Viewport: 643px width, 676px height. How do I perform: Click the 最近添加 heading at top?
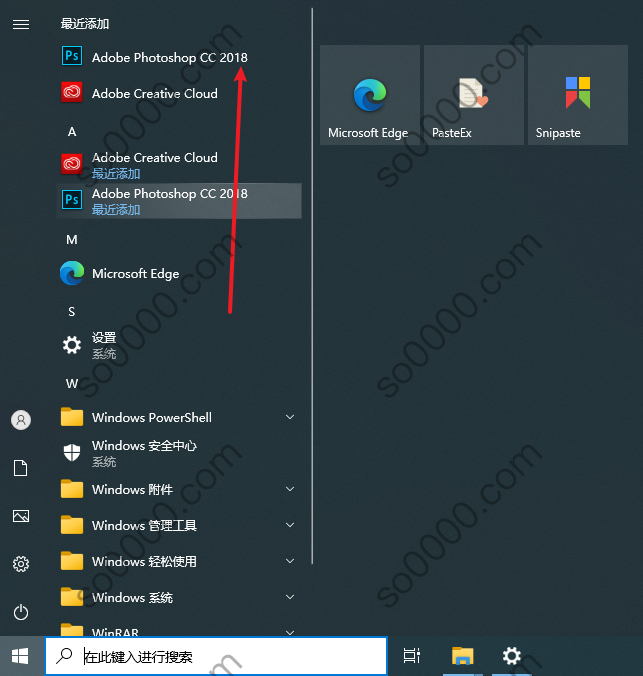[x=85, y=24]
